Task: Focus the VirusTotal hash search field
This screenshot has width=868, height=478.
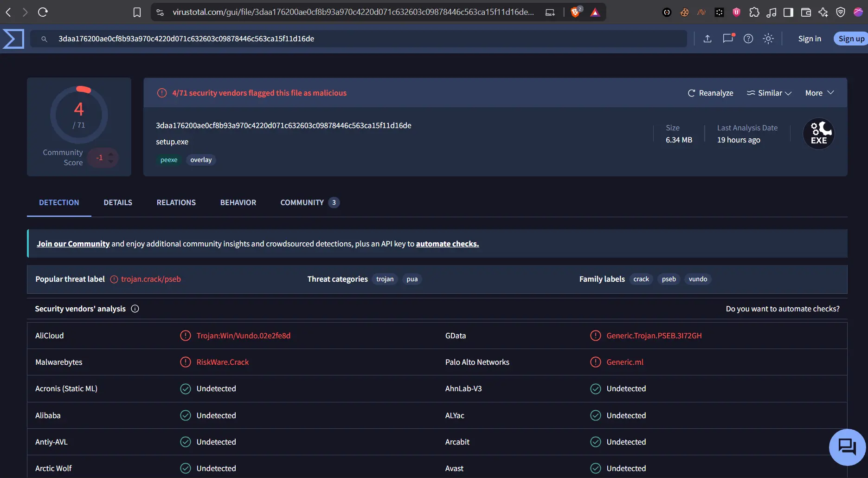Action: click(x=358, y=39)
